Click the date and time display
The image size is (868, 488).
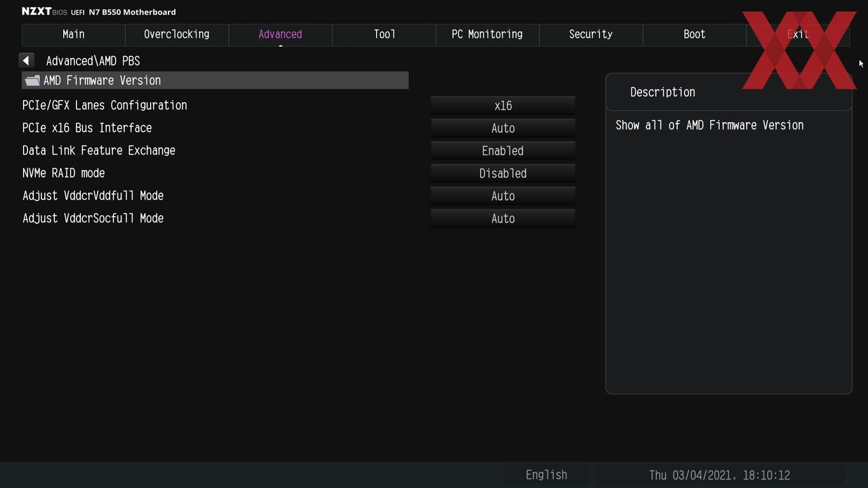tap(719, 475)
